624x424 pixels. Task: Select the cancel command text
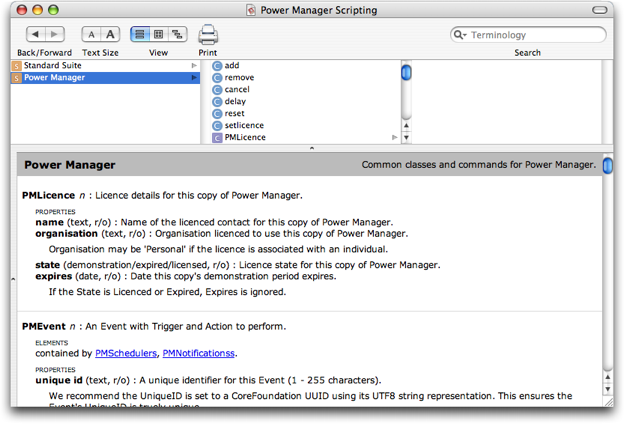tap(237, 90)
